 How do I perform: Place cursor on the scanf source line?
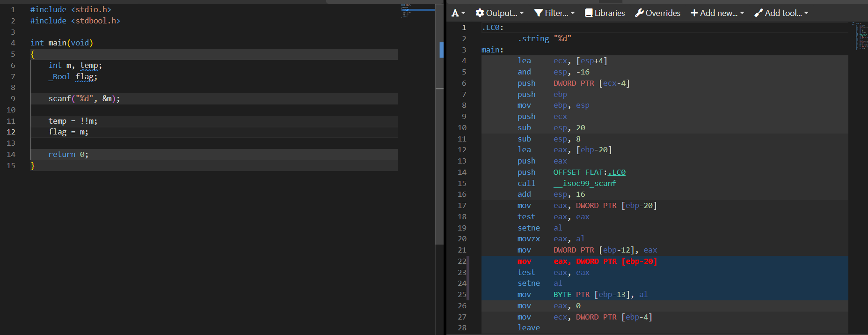tap(84, 99)
